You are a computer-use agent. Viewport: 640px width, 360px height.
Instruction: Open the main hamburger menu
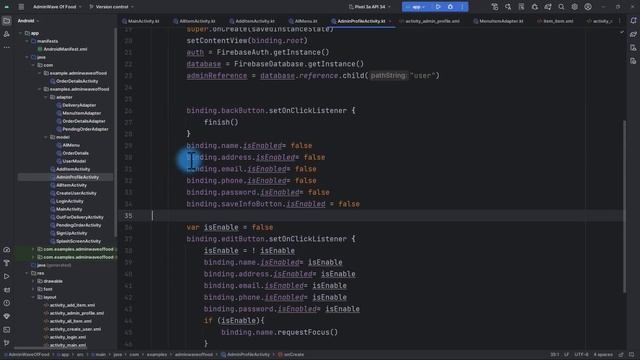(x=21, y=7)
